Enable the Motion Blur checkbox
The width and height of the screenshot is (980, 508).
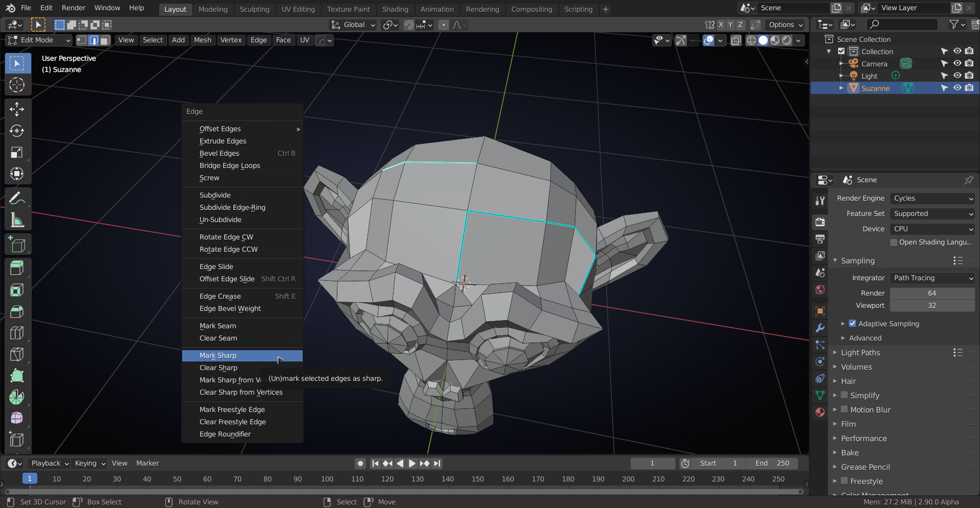844,409
